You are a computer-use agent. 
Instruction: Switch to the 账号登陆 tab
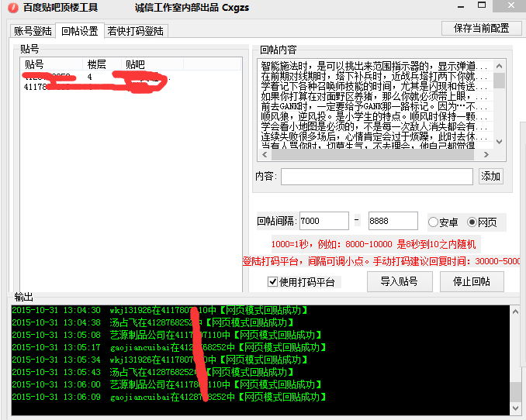[x=33, y=31]
